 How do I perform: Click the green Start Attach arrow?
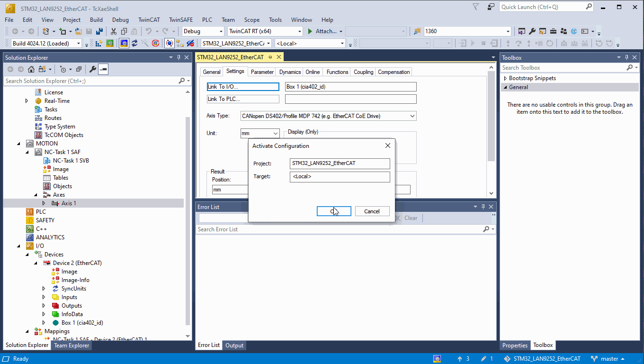coord(310,31)
